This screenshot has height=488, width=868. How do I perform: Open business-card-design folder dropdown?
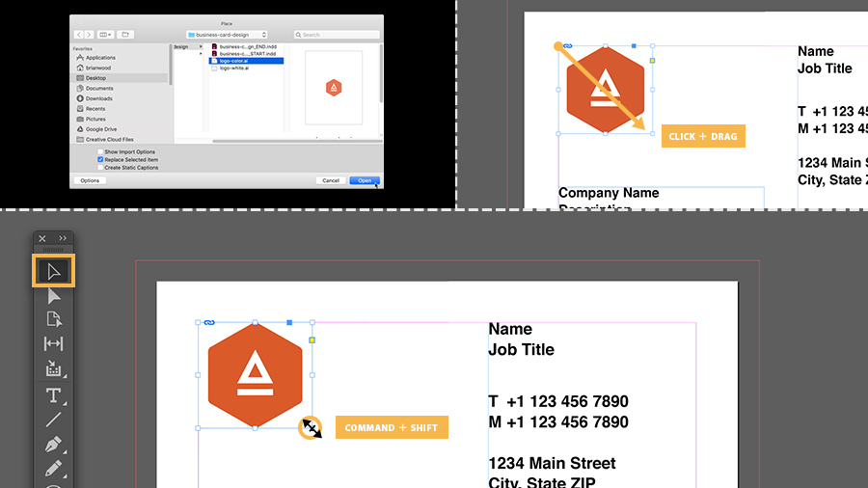pyautogui.click(x=227, y=35)
